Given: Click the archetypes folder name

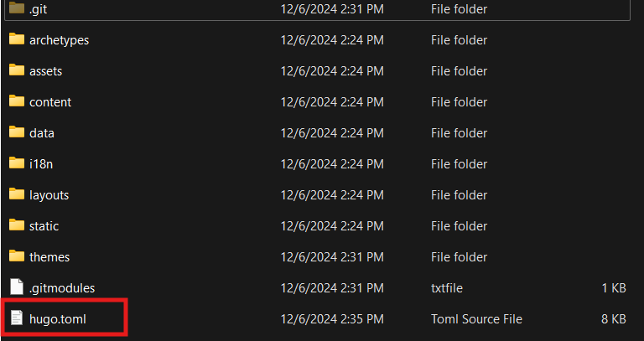Looking at the screenshot, I should (x=59, y=40).
